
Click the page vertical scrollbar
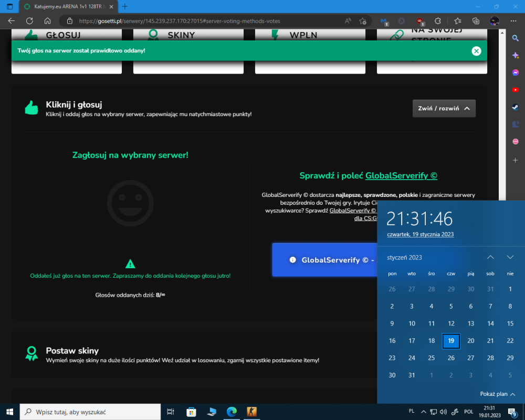pos(501,116)
